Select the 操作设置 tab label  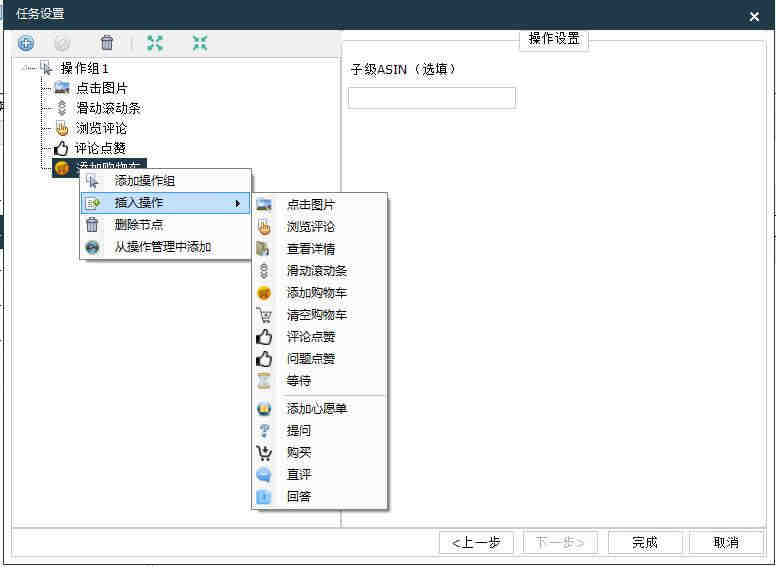coord(554,39)
